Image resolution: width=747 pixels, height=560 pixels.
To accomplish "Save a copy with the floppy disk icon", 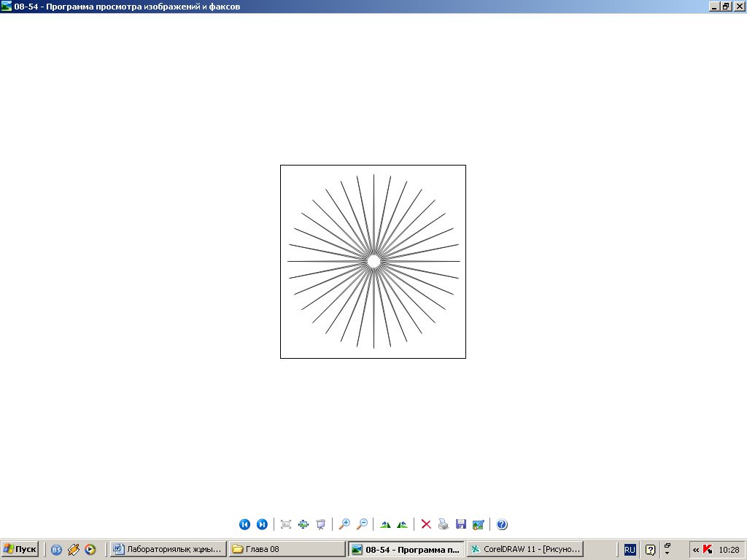I will 461,524.
